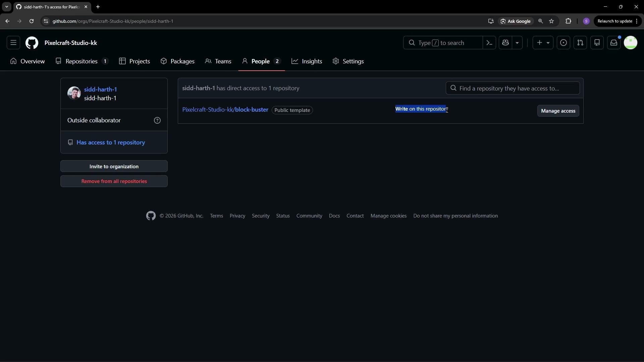Click the install app icon in address bar
Screen dimensions: 644x362
[491, 21]
